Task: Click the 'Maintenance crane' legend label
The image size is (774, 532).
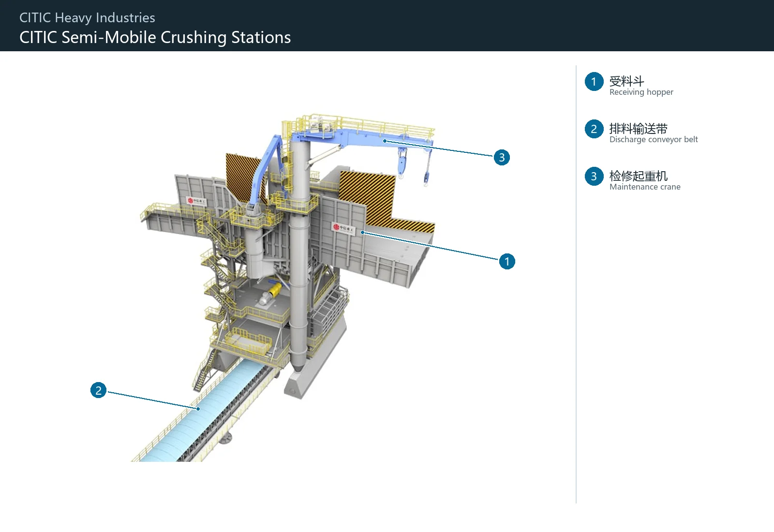Action: [x=645, y=187]
